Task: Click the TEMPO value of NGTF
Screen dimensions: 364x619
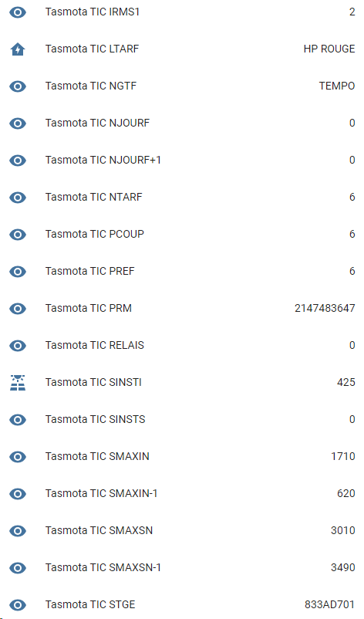Action: pos(337,86)
